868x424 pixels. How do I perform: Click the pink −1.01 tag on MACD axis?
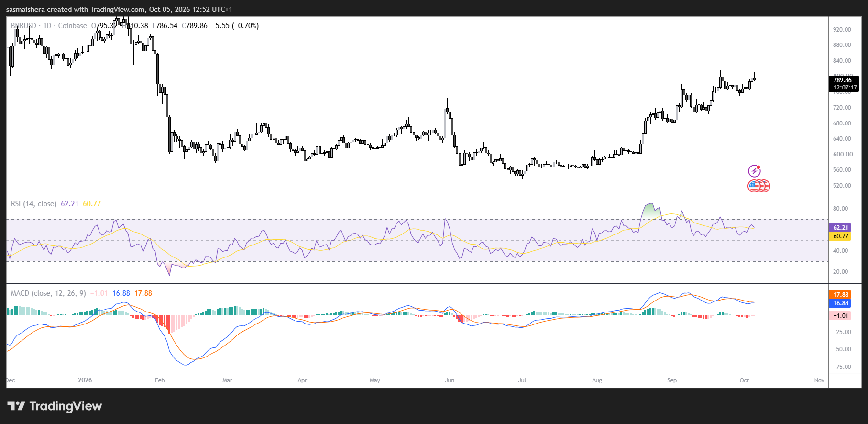840,316
